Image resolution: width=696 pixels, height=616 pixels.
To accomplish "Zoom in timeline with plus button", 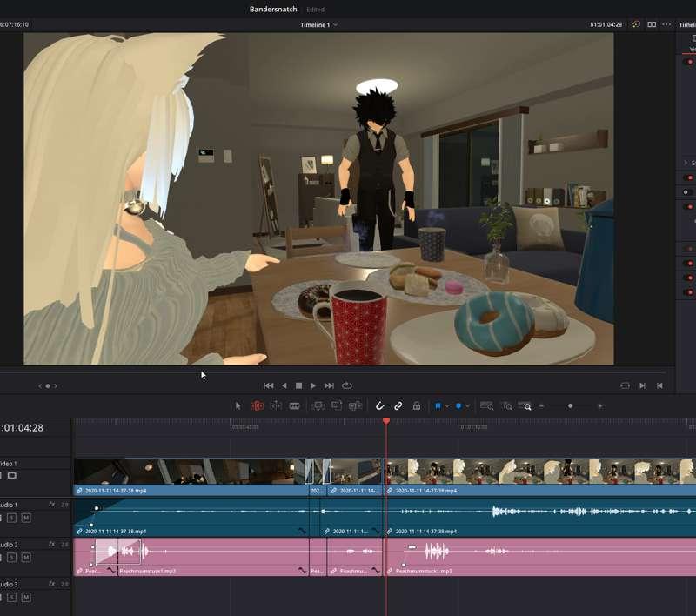I will click(600, 406).
